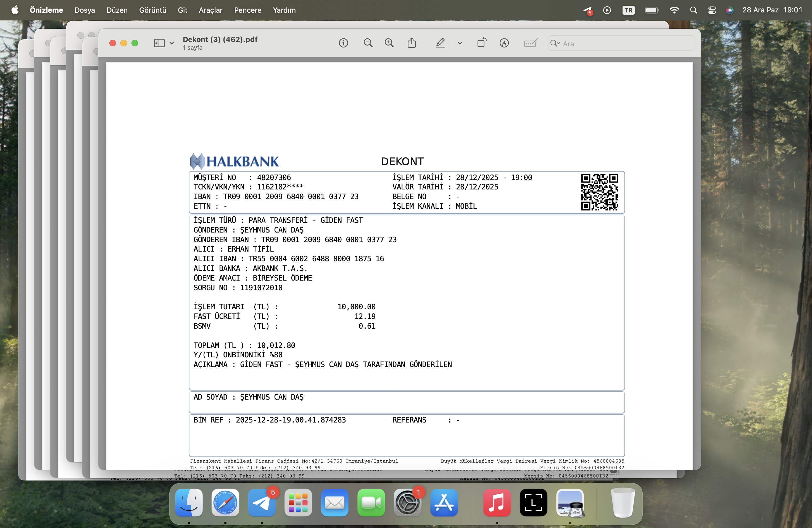Screen dimensions: 812x528
Task: Select the highlight pen tool
Action: 441,43
